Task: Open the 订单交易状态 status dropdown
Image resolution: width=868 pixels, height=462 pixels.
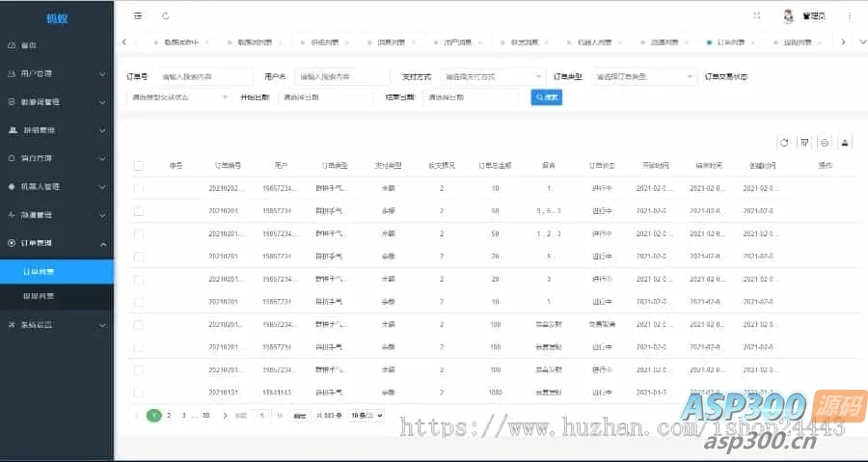Action: point(178,97)
